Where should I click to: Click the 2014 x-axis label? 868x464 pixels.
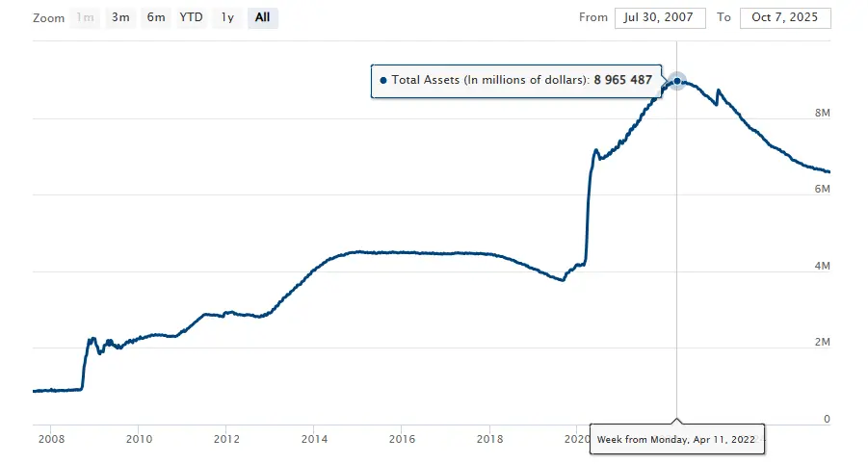[314, 439]
